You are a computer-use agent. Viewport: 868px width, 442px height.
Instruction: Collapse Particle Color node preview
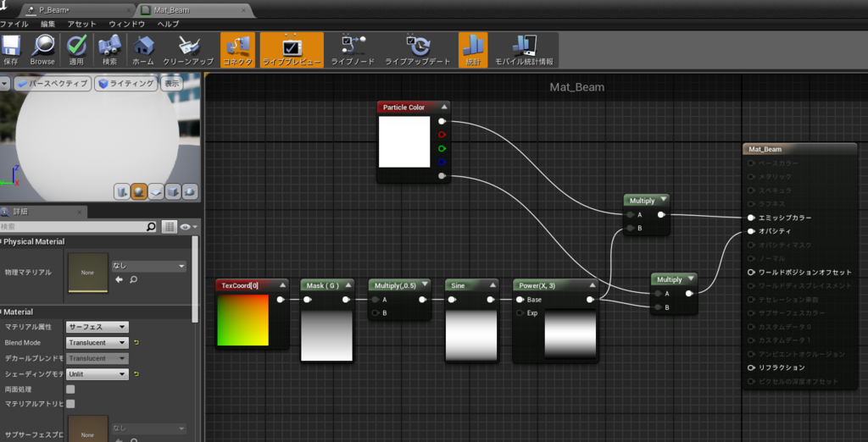[x=444, y=108]
